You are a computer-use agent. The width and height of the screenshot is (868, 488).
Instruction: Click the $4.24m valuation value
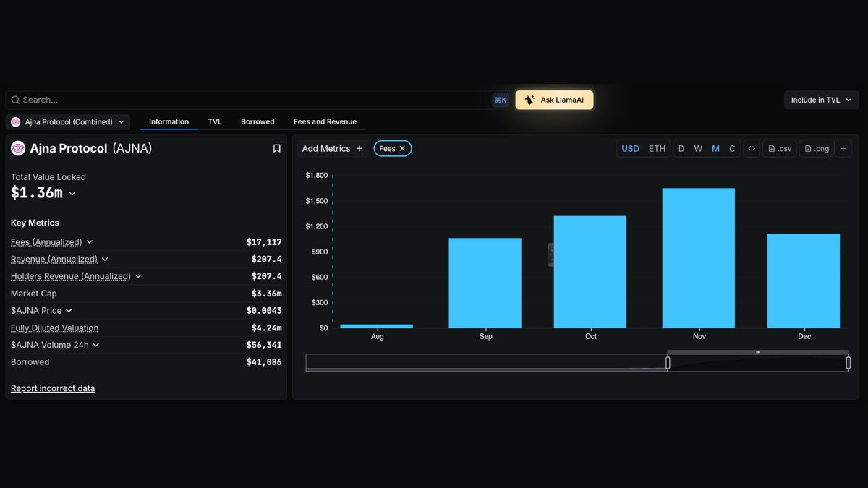266,328
